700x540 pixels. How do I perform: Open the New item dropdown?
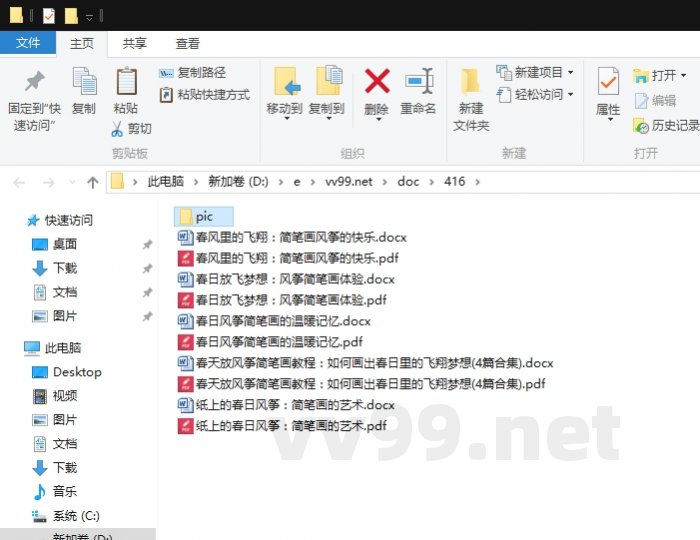click(x=535, y=72)
